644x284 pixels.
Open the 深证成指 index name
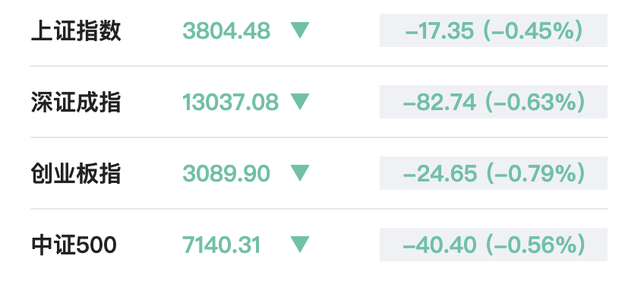(x=76, y=103)
